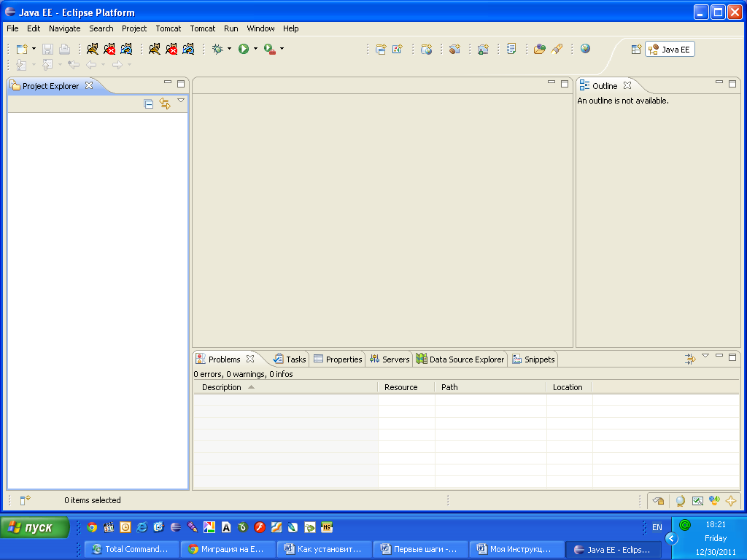Open the Run dropdown arrow
This screenshot has width=747, height=560.
(x=255, y=49)
